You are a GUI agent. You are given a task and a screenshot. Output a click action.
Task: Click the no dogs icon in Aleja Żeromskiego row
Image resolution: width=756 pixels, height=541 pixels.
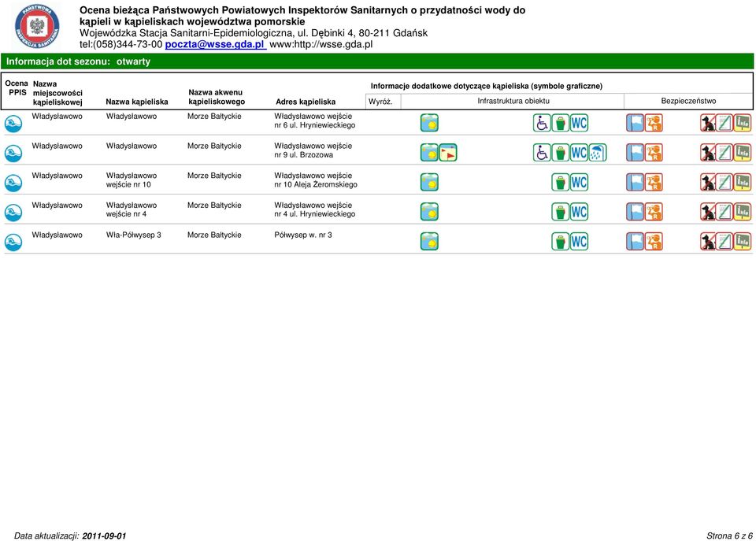[708, 182]
